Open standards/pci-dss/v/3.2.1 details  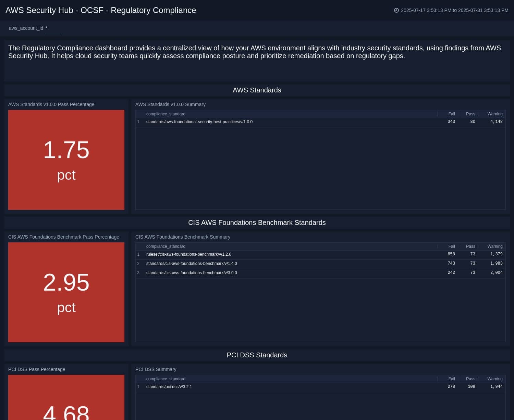pos(169,387)
